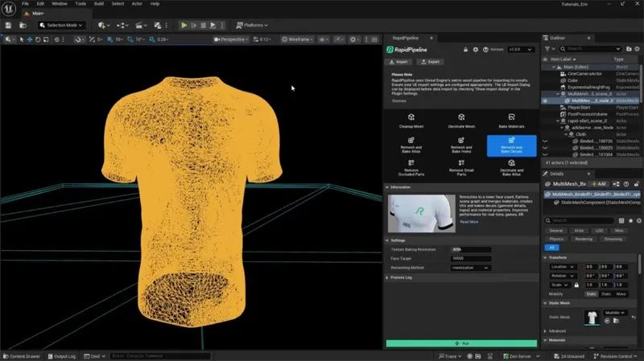Switch to the Outliner tab
This screenshot has height=361, width=644.
(x=558, y=38)
